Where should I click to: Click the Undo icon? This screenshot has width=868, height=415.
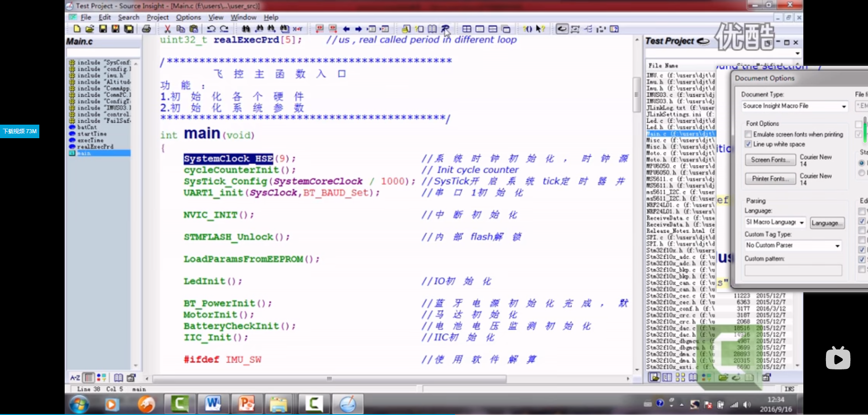(211, 28)
